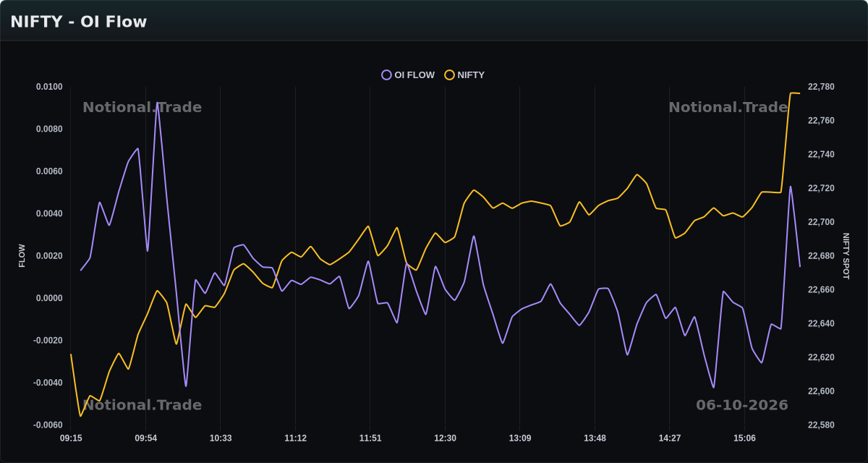Click the 0.0000 flow axis value
Viewport: 868px width, 463px height.
[x=49, y=298]
